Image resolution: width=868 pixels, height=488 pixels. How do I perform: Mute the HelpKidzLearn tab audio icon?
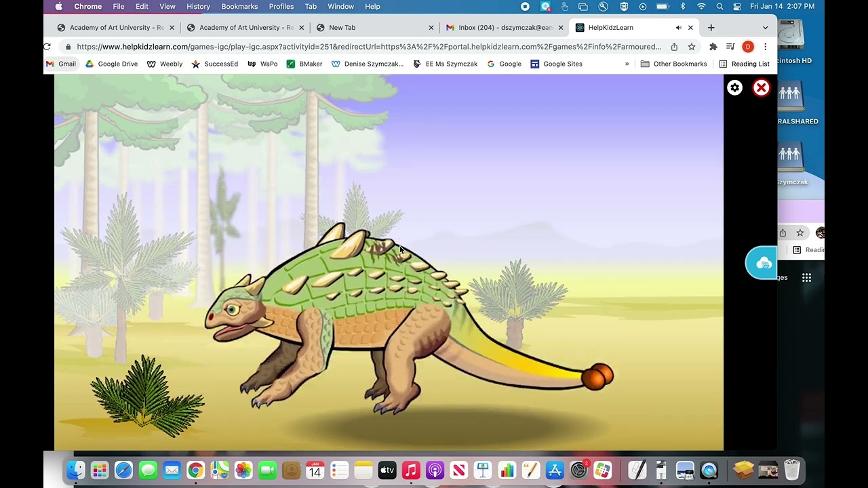[678, 28]
